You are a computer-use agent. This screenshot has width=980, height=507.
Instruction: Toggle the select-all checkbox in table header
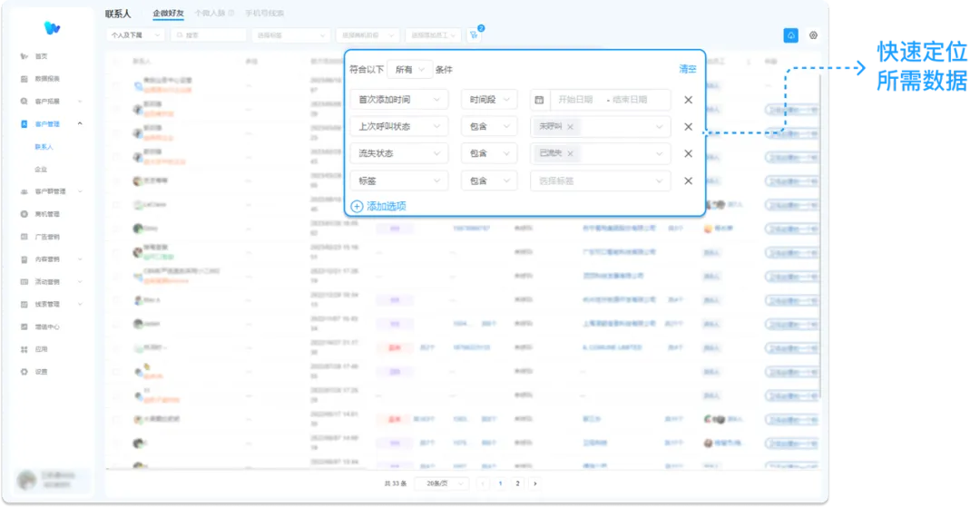[x=116, y=62]
